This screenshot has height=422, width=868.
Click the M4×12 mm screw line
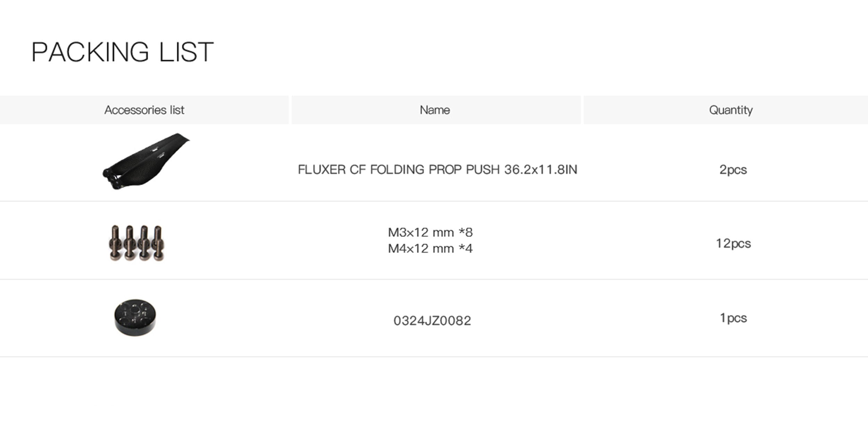[x=430, y=249]
